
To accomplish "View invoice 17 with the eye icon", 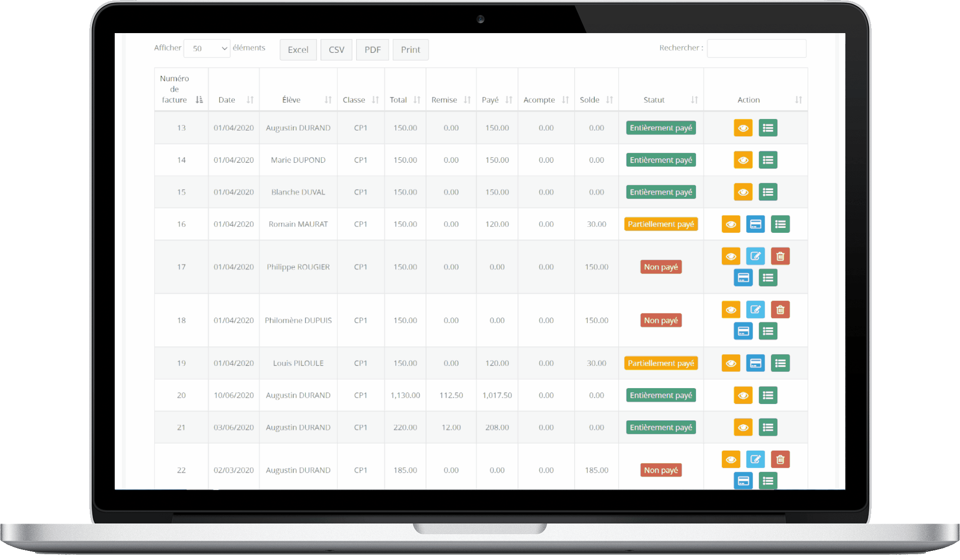I will pyautogui.click(x=731, y=257).
